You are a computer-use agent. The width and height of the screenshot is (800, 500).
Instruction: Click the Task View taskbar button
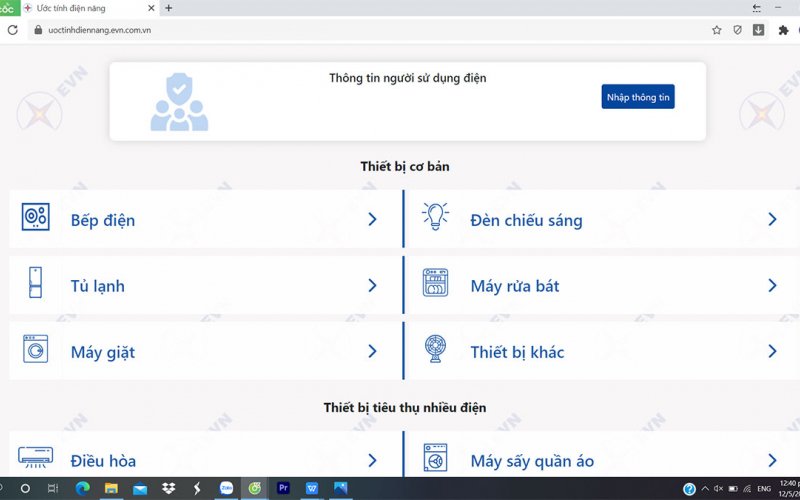click(53, 489)
